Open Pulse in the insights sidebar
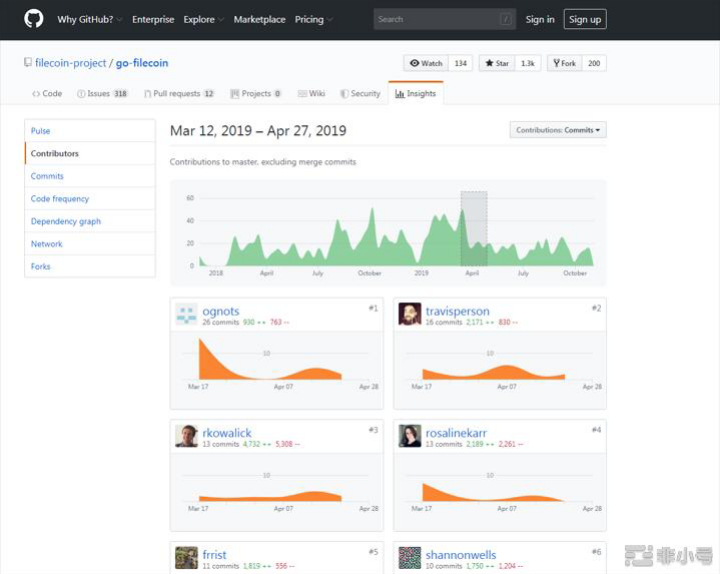The width and height of the screenshot is (720, 574). tap(90, 131)
